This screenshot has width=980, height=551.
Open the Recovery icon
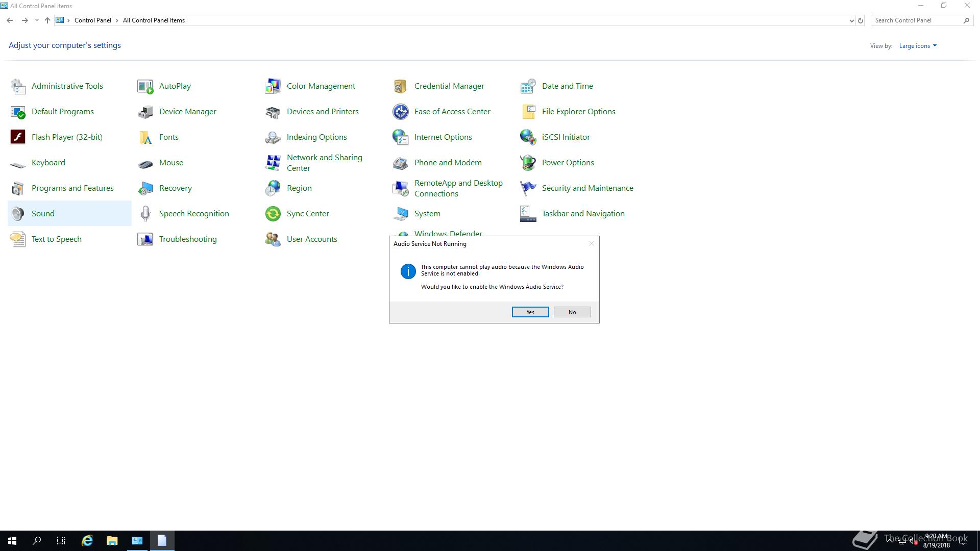click(145, 188)
